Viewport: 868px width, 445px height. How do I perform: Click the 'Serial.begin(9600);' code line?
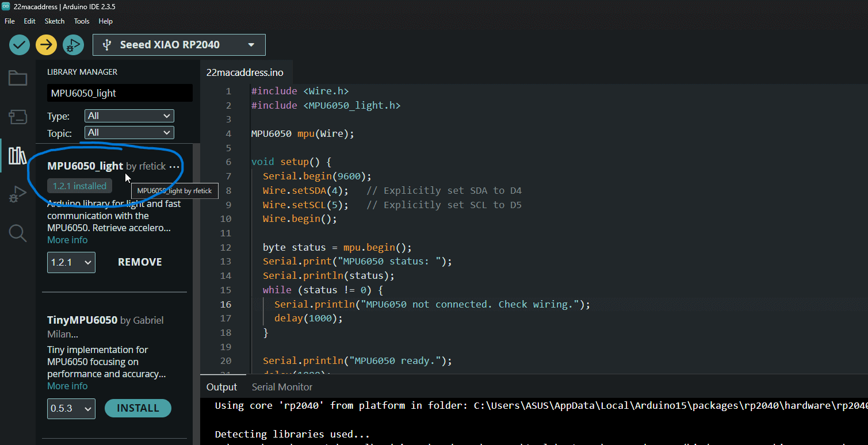pos(318,176)
